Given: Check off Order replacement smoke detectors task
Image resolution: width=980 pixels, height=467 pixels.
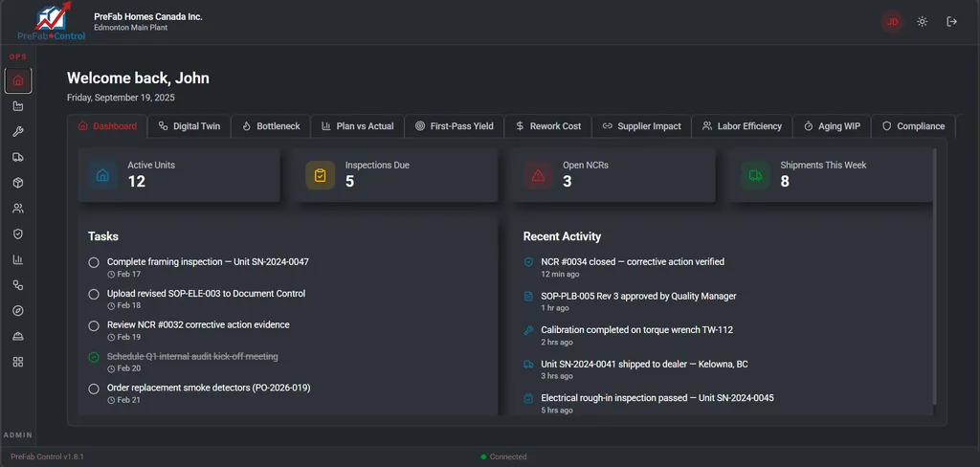Looking at the screenshot, I should pyautogui.click(x=94, y=389).
